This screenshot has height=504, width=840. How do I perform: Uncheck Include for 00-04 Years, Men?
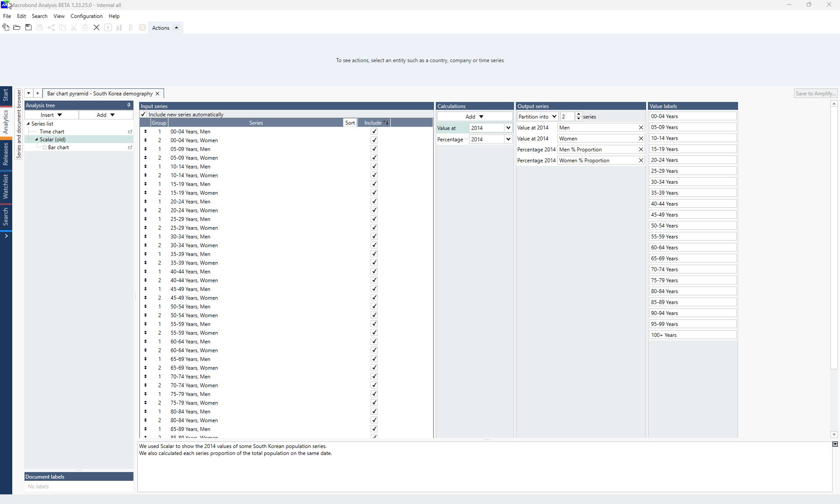374,132
